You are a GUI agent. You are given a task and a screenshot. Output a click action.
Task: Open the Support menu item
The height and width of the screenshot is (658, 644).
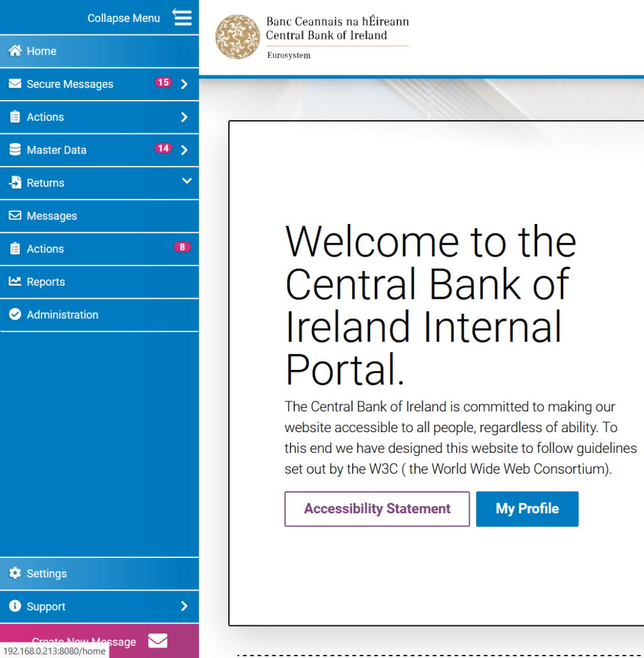(x=99, y=606)
